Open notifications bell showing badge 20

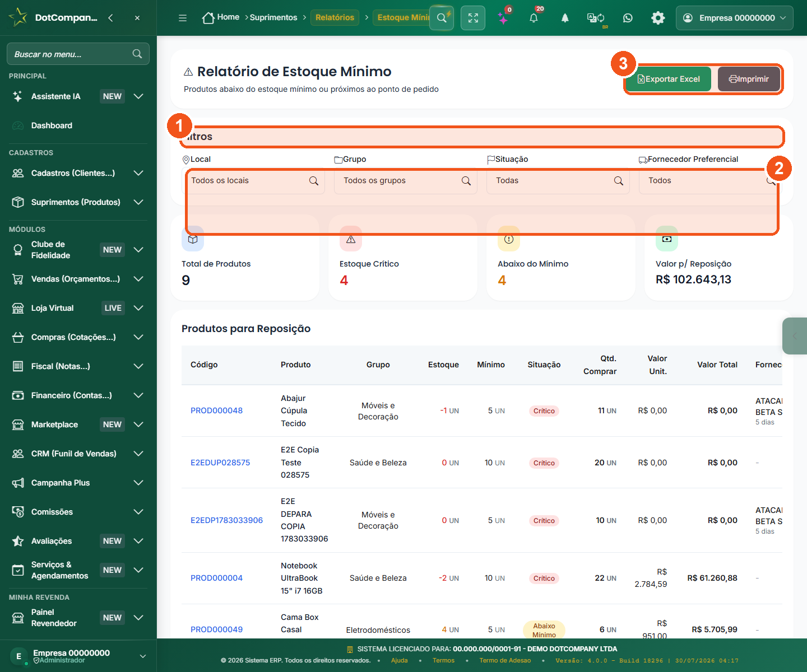click(534, 18)
